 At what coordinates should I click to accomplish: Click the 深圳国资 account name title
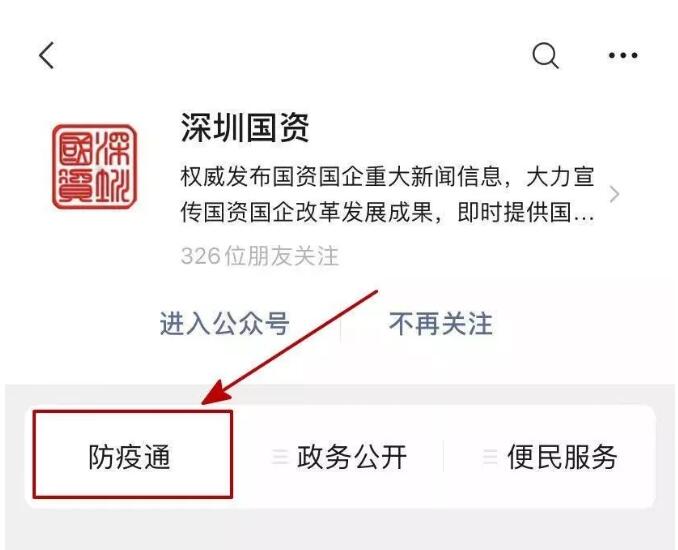tap(245, 127)
